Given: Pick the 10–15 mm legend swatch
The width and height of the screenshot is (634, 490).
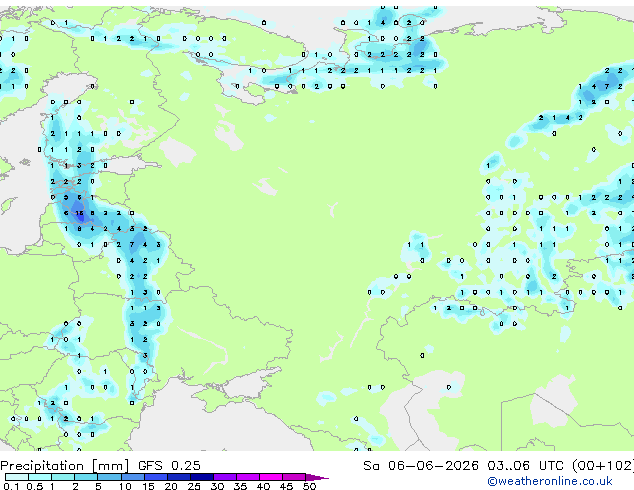Looking at the screenshot, I should 132,477.
